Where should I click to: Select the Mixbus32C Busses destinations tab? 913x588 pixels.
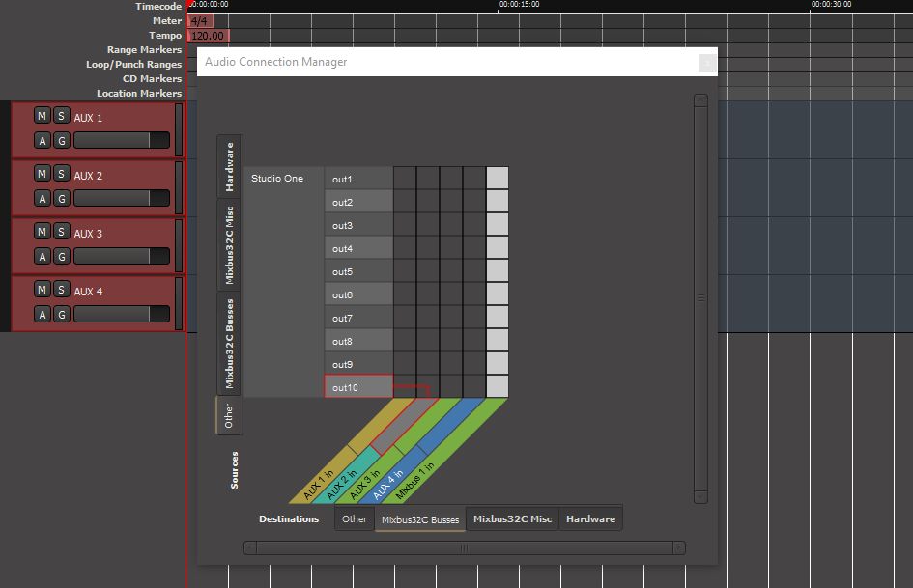click(x=420, y=519)
